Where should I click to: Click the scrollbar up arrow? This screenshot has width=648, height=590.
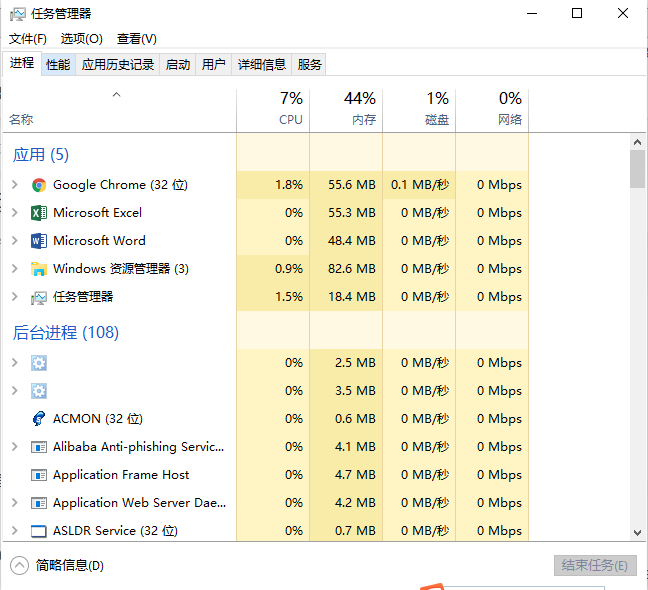tap(637, 143)
